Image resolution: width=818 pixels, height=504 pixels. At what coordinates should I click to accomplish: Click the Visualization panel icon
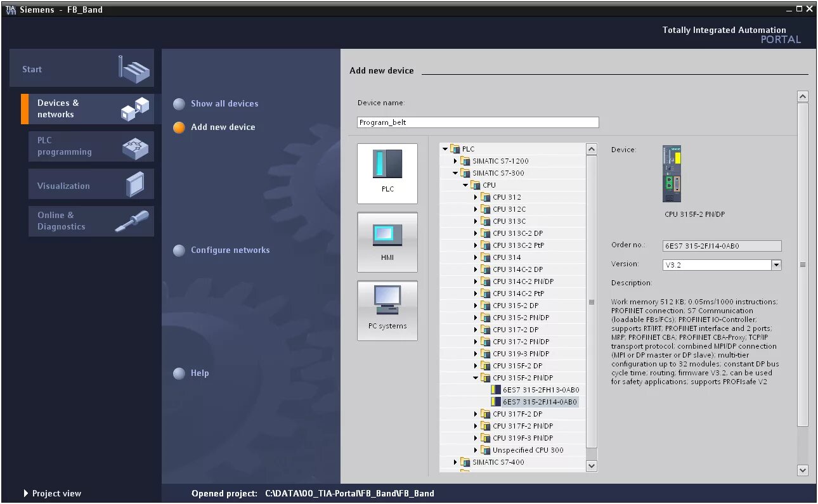135,185
